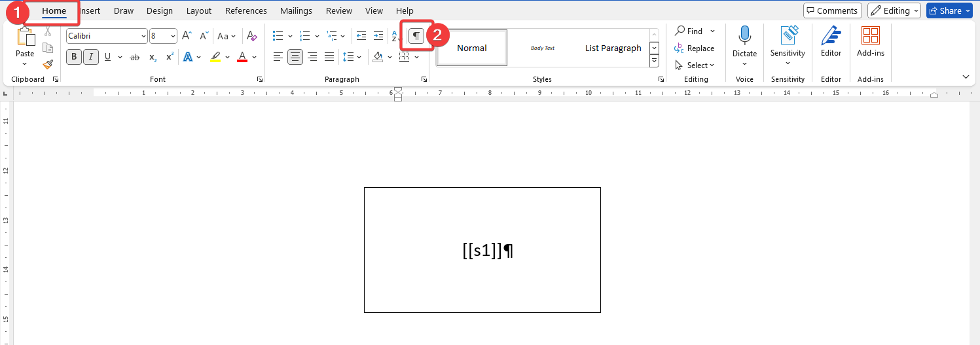Viewport: 980px width, 345px height.
Task: Click Replace in the Editing group
Action: coord(695,48)
